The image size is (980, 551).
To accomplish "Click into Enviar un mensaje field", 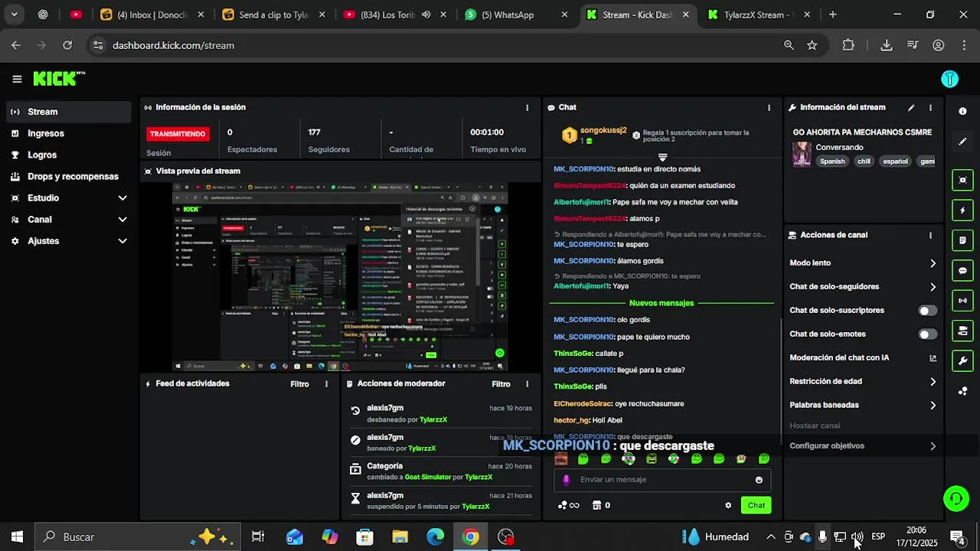I will tap(662, 480).
